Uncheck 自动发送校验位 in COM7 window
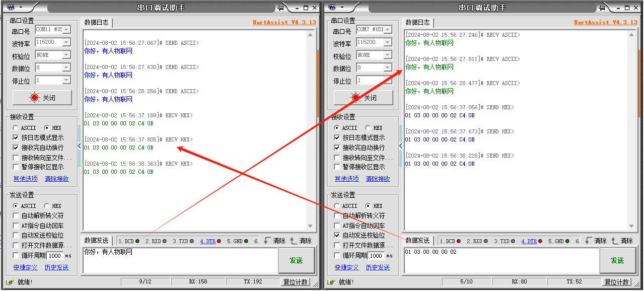 (x=338, y=235)
